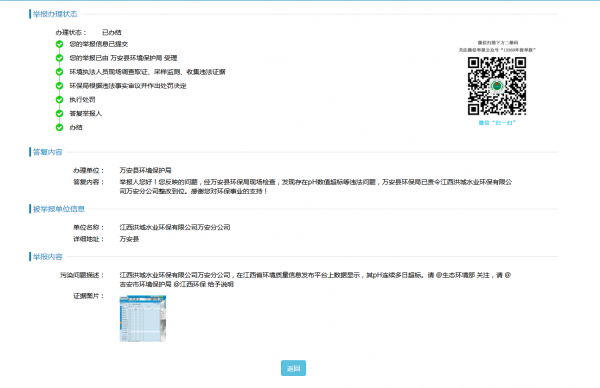
Task: Click the 被举报单位信息 section heading
Action: [x=59, y=209]
